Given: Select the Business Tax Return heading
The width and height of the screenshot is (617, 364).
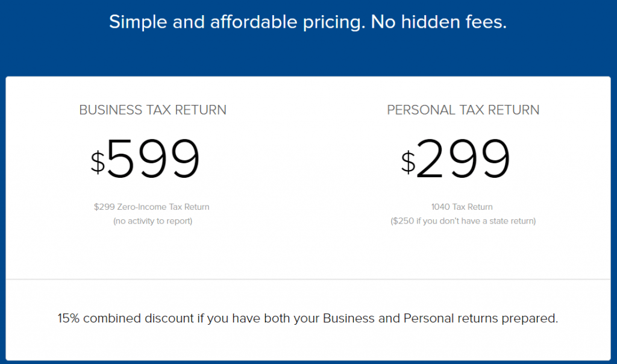Looking at the screenshot, I should [152, 110].
